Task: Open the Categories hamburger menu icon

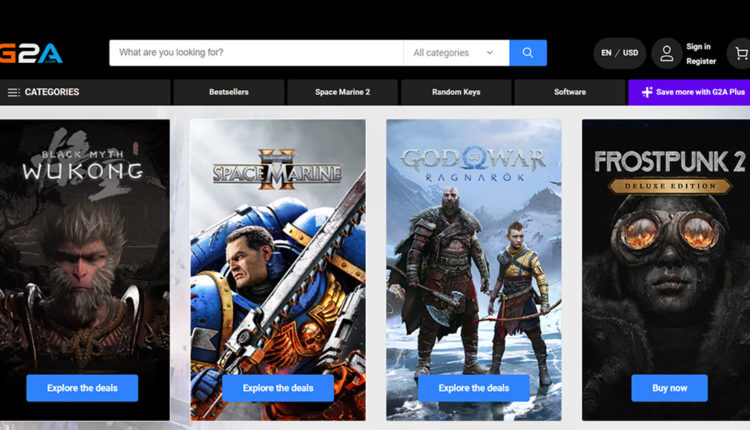Action: click(x=13, y=93)
